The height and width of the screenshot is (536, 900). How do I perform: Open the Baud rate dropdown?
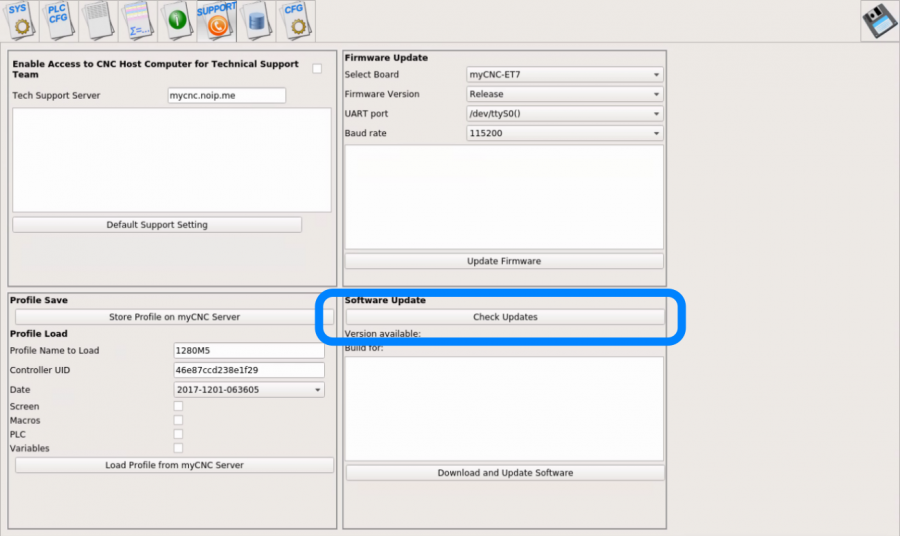[564, 134]
